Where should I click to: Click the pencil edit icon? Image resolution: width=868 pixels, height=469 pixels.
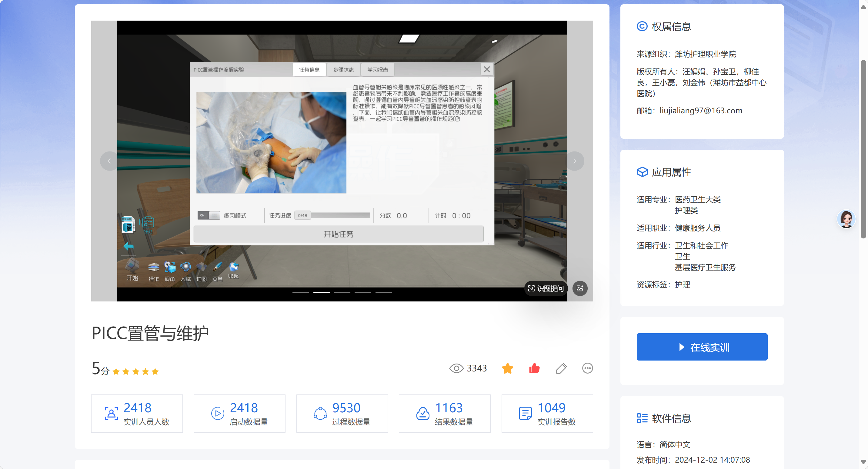[561, 368]
